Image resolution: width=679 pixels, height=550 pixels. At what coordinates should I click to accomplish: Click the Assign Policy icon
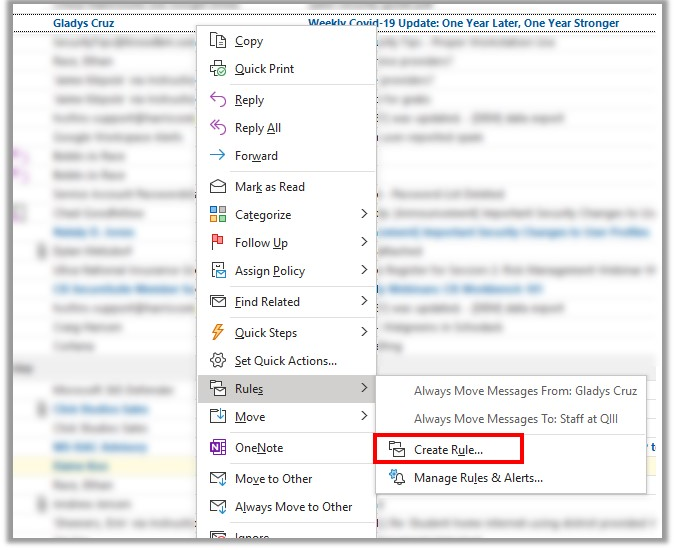coord(218,270)
